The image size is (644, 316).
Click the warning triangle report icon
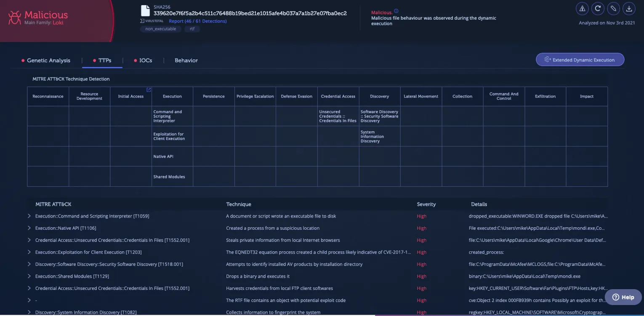point(582,8)
